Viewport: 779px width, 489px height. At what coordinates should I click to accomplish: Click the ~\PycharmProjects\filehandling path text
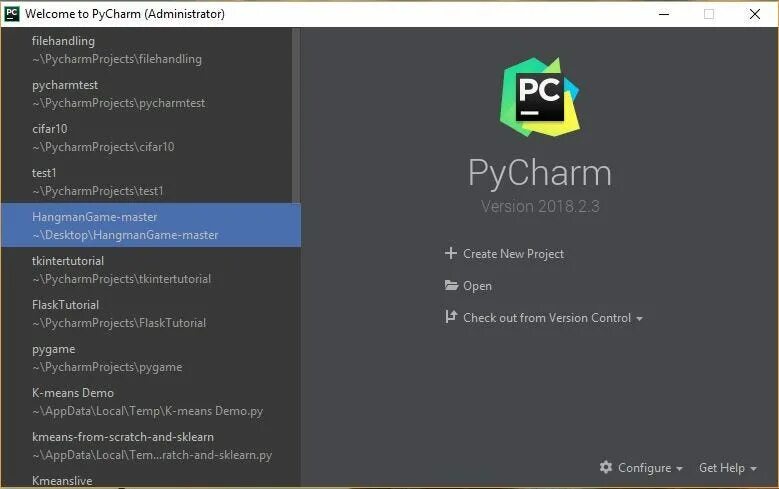click(117, 59)
